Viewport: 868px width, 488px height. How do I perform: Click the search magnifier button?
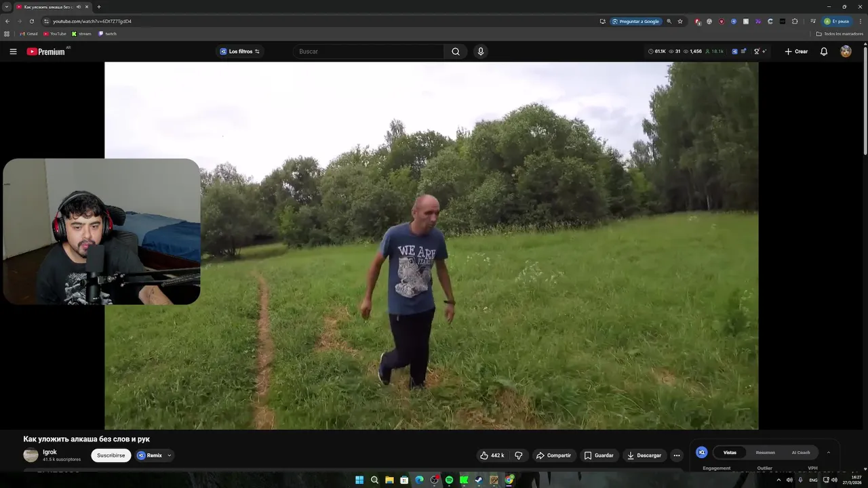456,52
